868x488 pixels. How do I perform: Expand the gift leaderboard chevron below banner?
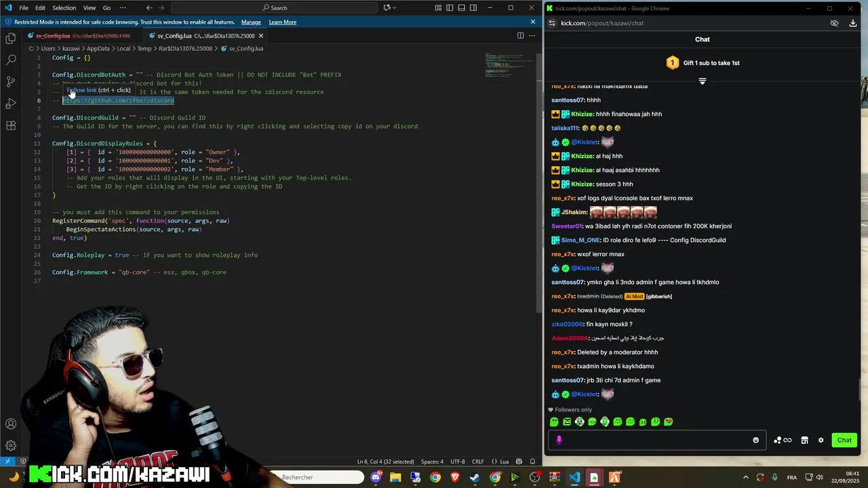click(x=702, y=81)
